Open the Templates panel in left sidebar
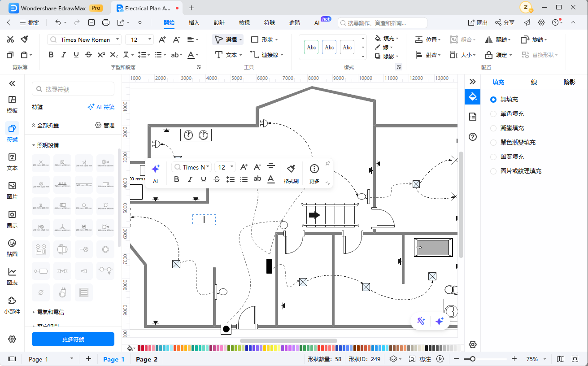The width and height of the screenshot is (588, 366). pos(12,104)
